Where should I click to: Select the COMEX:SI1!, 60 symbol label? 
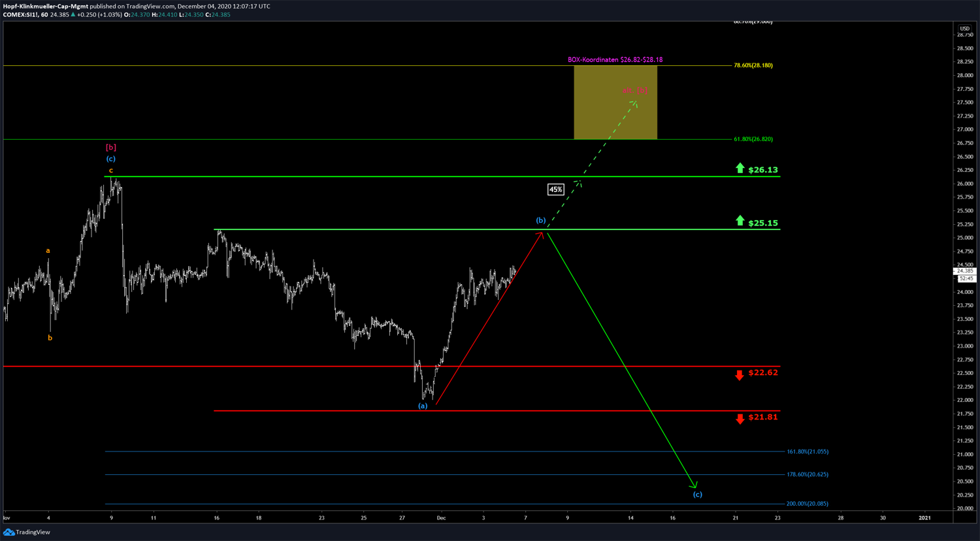pos(25,14)
